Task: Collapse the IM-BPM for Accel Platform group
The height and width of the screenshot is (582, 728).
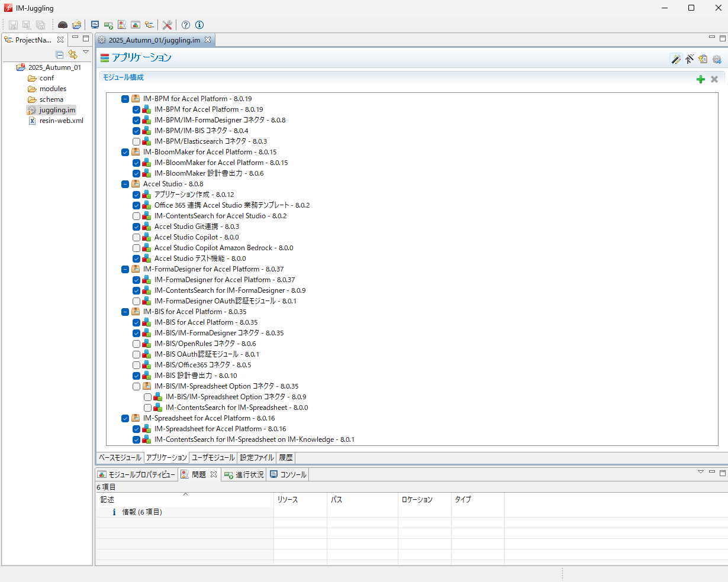Action: point(125,99)
